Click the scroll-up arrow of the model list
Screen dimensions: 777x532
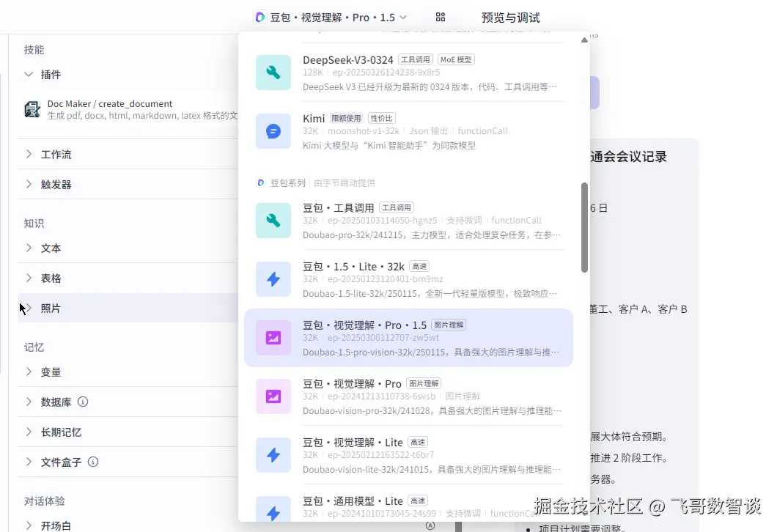pos(585,40)
